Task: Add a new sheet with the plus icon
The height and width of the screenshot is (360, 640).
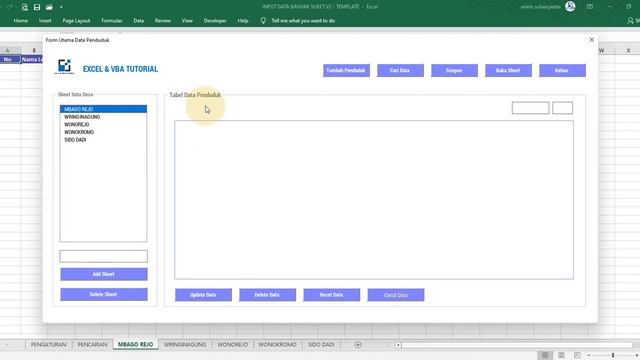Action: [358, 345]
